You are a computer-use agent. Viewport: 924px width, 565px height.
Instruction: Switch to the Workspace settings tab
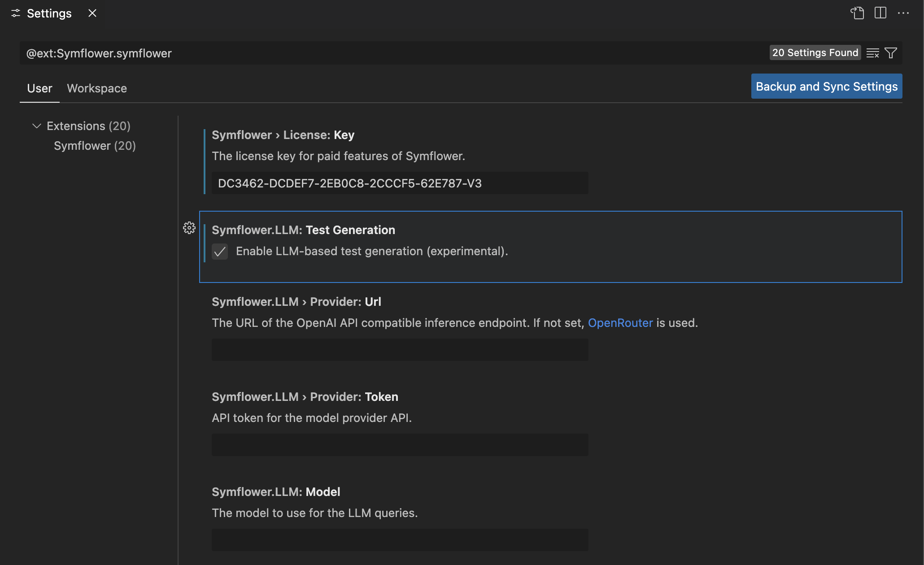click(97, 88)
